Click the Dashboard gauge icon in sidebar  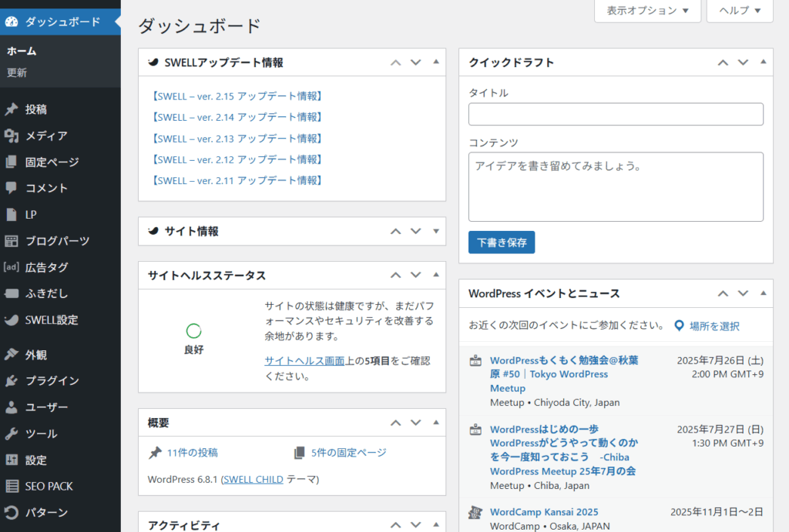(12, 22)
